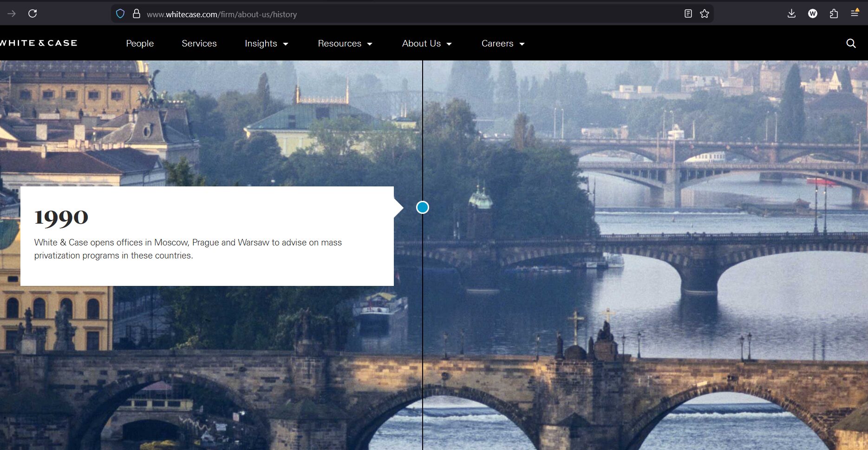Open the browser hamburger menu
The height and width of the screenshot is (450, 868).
pyautogui.click(x=855, y=13)
